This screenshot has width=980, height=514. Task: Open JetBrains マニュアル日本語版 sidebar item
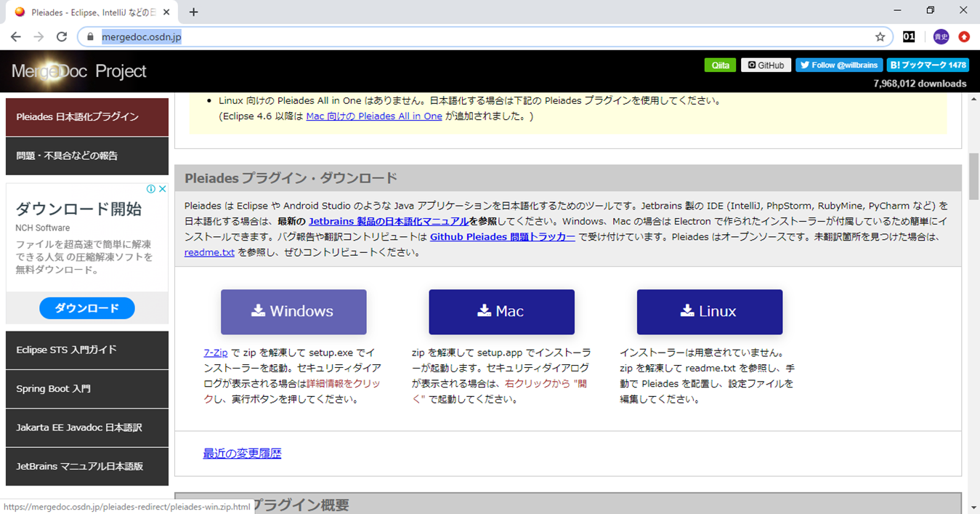pyautogui.click(x=87, y=467)
